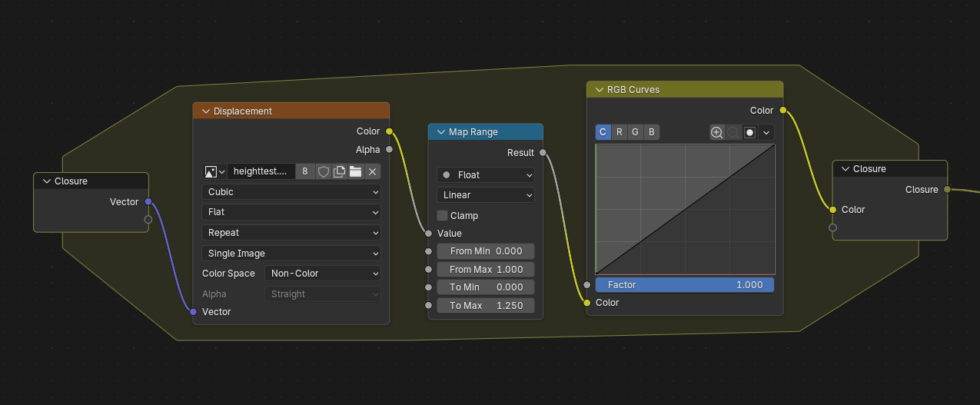
Task: Zoom out on the RGB curve view
Action: point(733,132)
